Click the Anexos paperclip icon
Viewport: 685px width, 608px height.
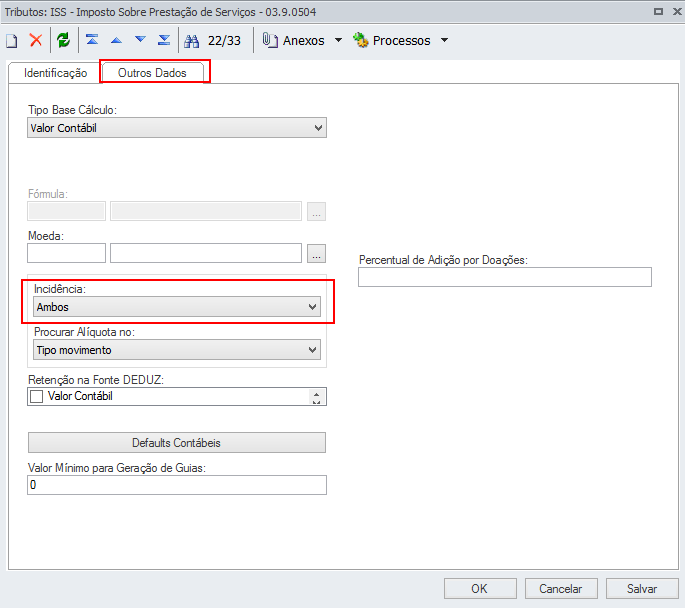tap(270, 40)
